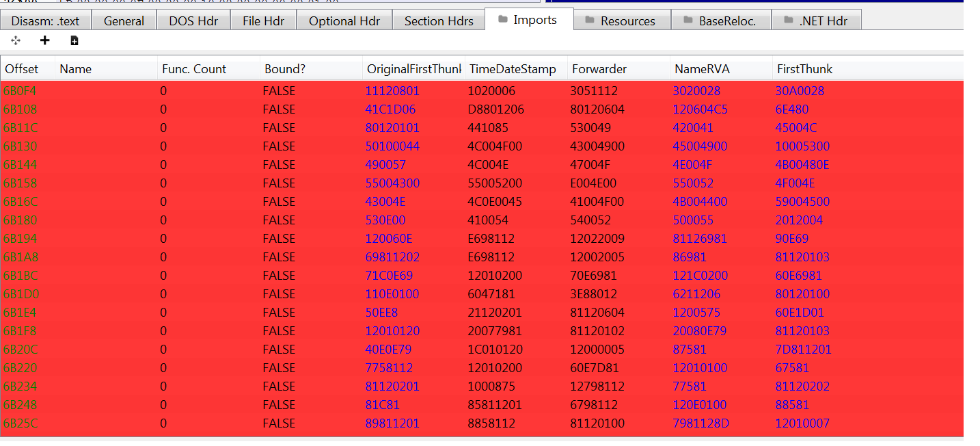Select offset 6B180 cell
Viewport: 980px width, 446px height.
pos(21,220)
